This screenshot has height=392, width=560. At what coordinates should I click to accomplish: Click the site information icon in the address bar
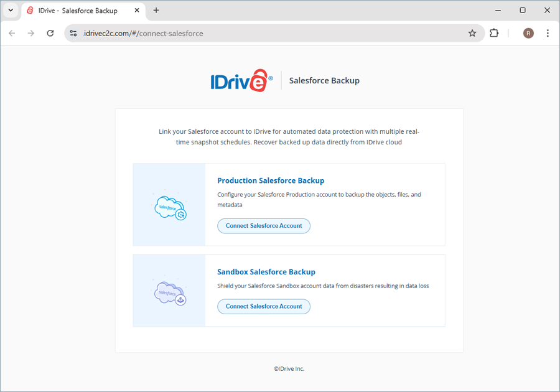click(x=74, y=33)
